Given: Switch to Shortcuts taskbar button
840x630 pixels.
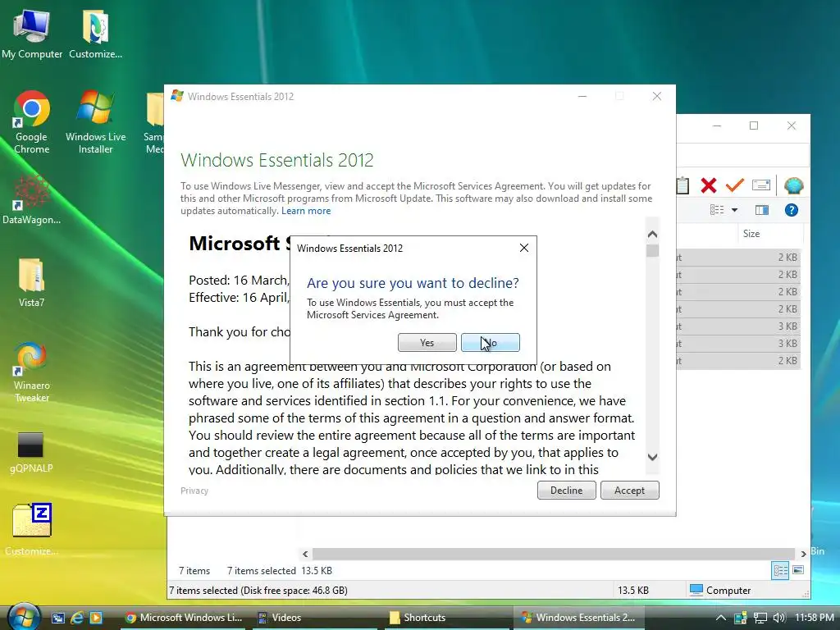Looking at the screenshot, I should pos(447,618).
